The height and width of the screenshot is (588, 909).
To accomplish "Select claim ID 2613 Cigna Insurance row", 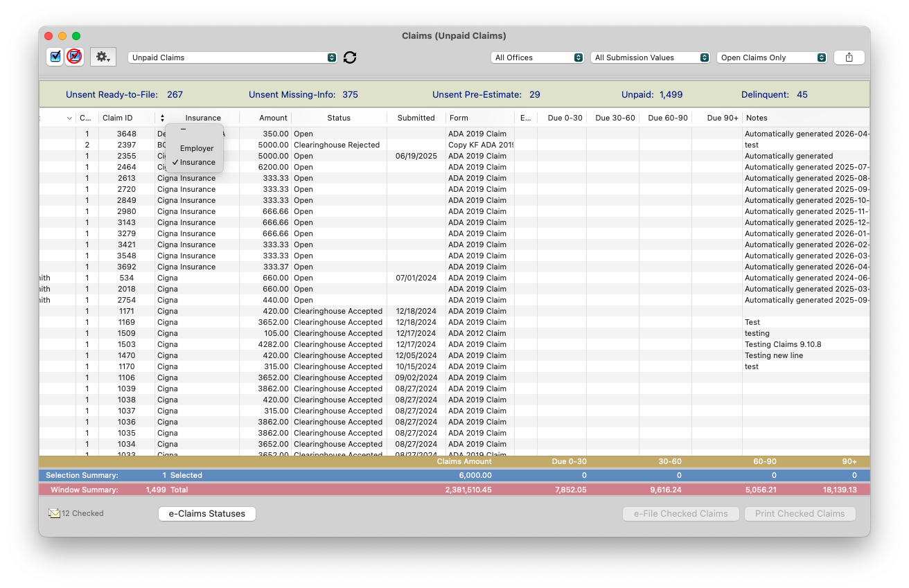I will coord(454,178).
